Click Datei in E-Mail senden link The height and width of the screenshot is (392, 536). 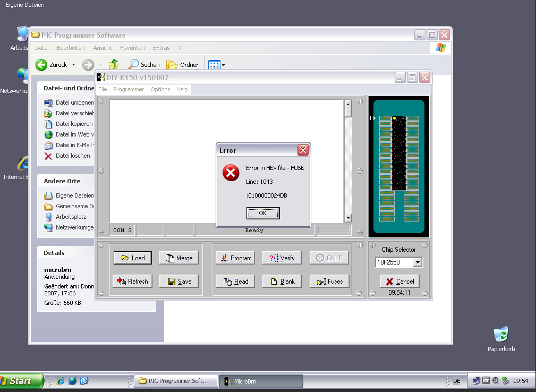(69, 145)
